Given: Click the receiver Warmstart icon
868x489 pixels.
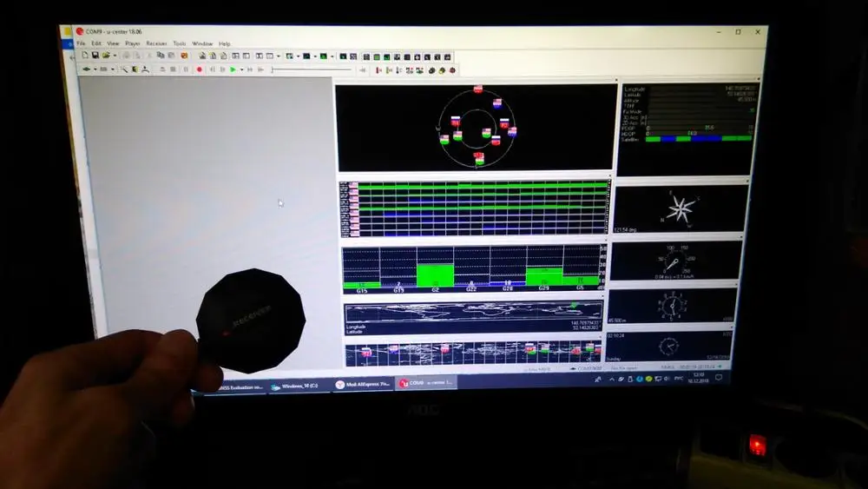Looking at the screenshot, I should pos(389,69).
